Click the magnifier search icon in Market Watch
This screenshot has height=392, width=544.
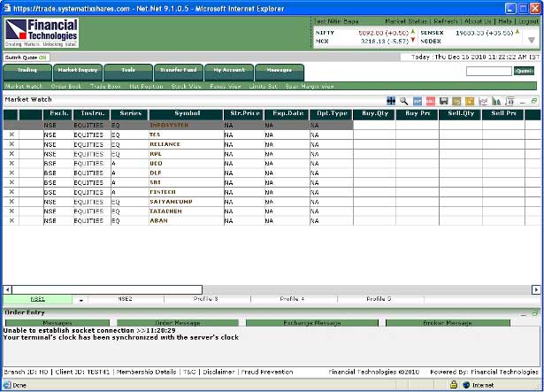coord(404,101)
